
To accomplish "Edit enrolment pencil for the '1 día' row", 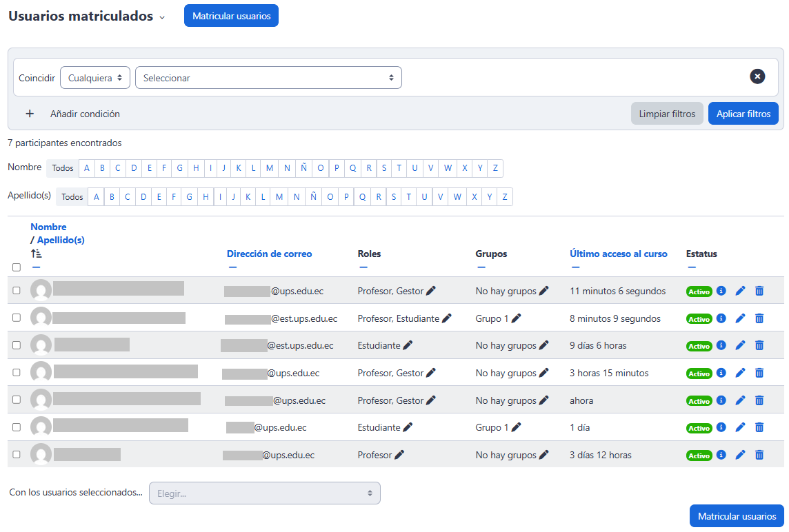I will 741,427.
